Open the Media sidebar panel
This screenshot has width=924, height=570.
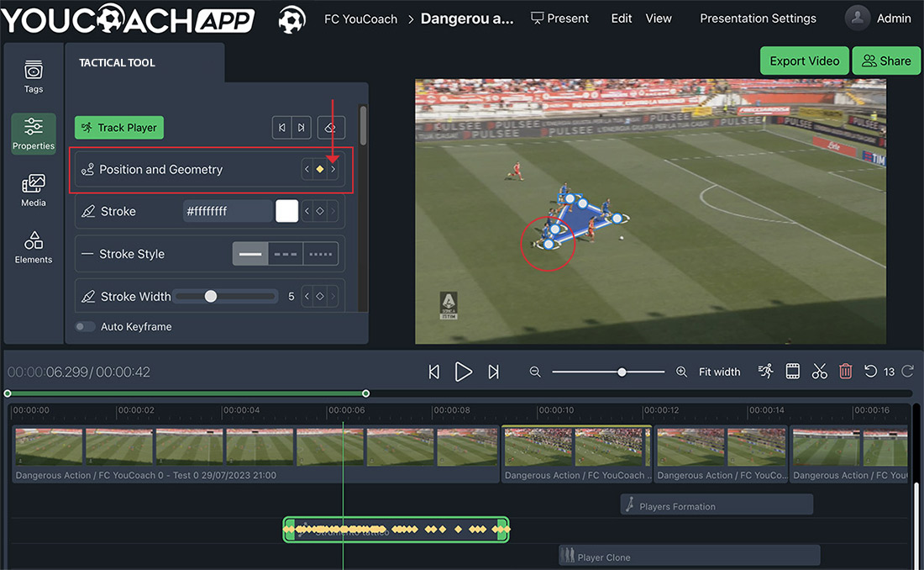[33, 191]
